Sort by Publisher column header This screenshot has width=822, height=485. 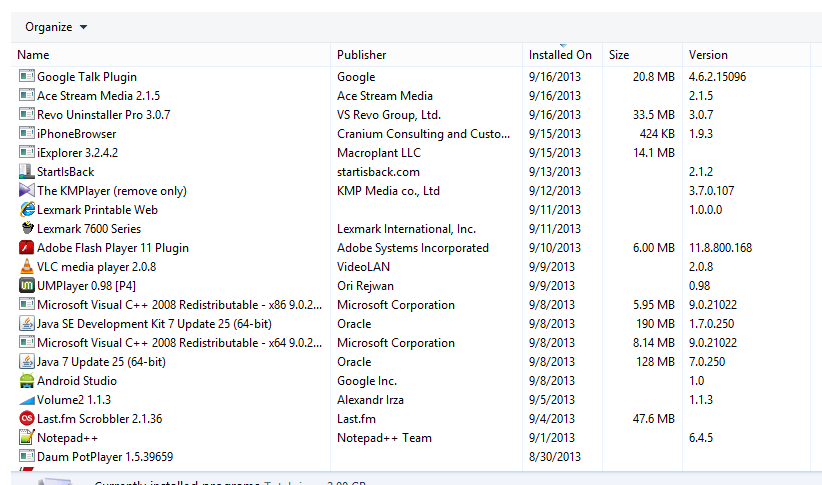click(426, 55)
